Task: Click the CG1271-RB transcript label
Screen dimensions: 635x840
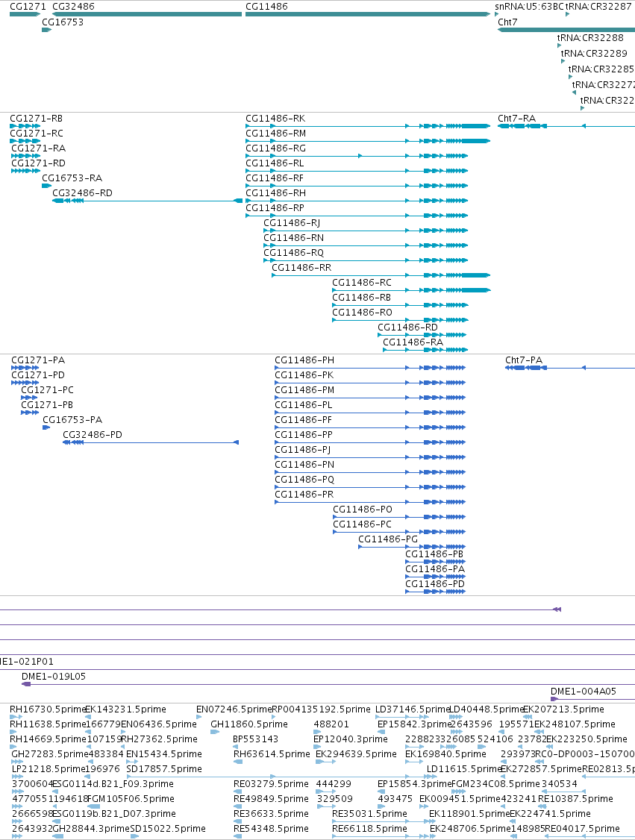Action: (x=36, y=119)
